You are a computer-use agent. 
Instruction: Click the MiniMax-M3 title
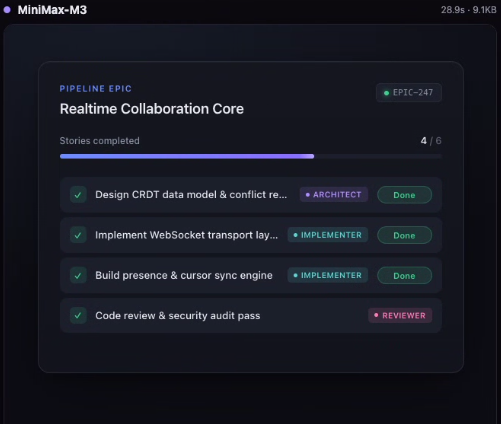[52, 10]
